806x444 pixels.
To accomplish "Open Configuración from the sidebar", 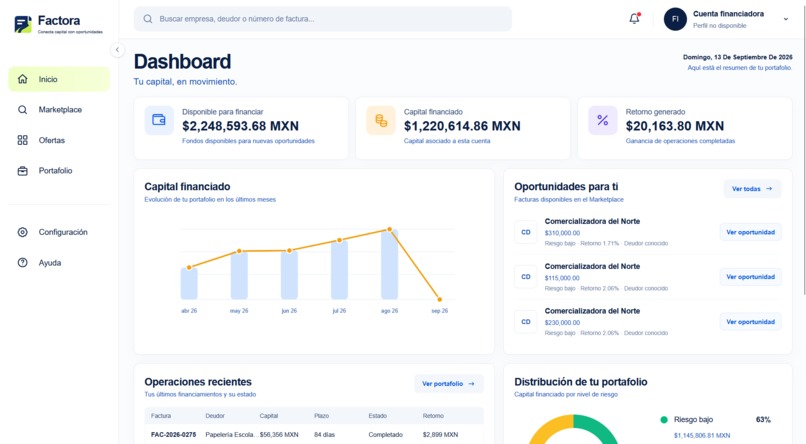I will (x=59, y=232).
